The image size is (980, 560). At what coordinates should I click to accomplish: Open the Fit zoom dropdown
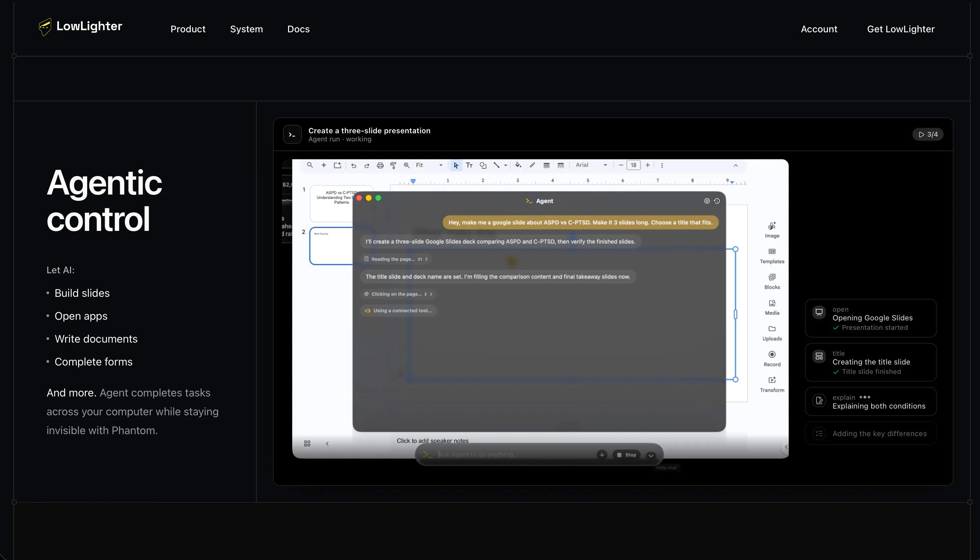[x=429, y=165]
